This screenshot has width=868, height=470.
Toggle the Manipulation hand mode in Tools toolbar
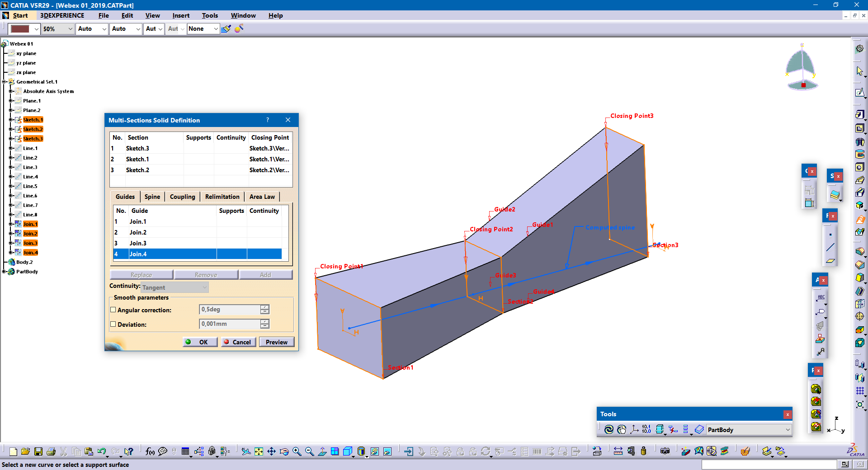pos(622,430)
